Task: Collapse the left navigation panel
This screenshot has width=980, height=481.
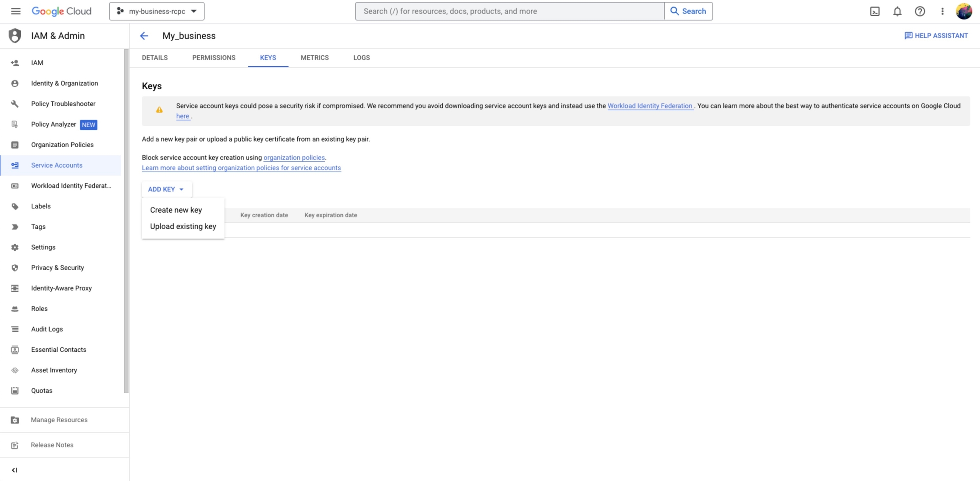Action: (x=15, y=470)
